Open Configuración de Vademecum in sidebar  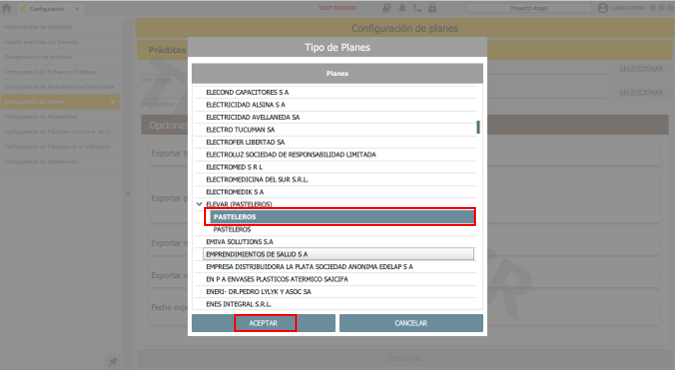click(x=59, y=162)
